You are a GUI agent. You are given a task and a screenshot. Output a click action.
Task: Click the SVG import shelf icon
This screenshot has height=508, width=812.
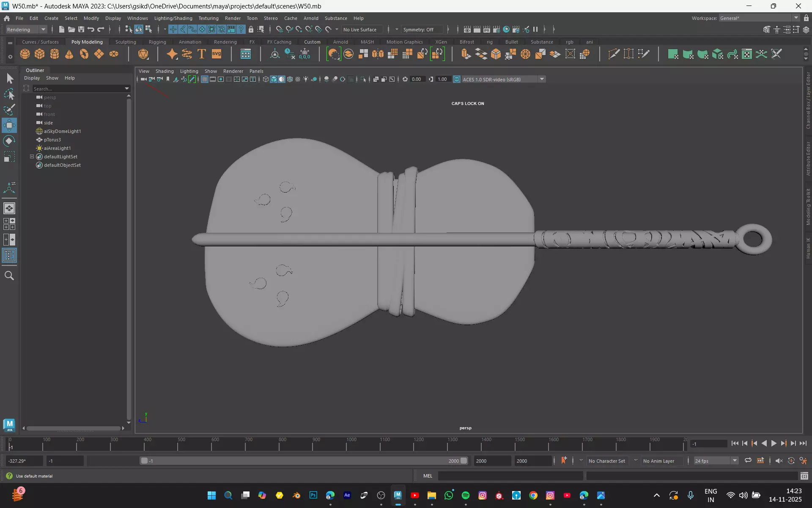217,54
